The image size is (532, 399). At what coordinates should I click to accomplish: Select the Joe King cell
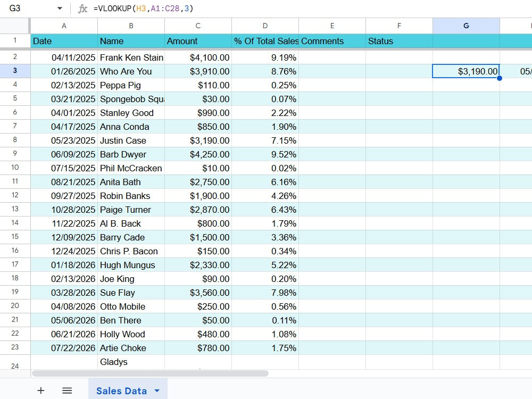[x=131, y=279]
